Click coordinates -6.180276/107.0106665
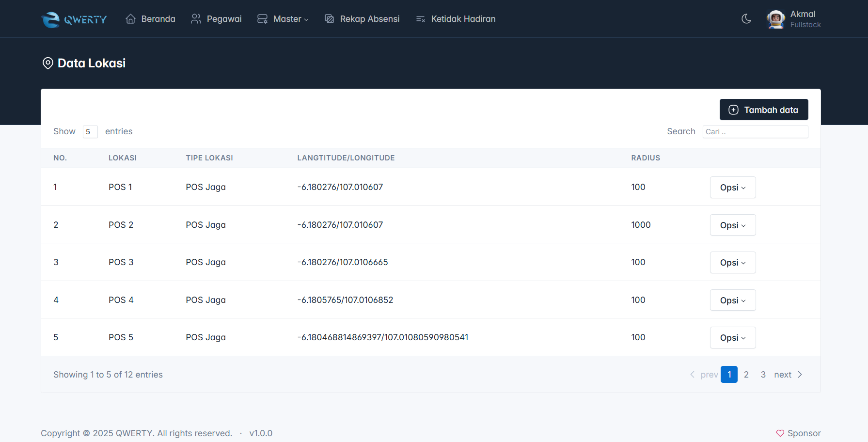The height and width of the screenshot is (442, 868). (x=343, y=262)
